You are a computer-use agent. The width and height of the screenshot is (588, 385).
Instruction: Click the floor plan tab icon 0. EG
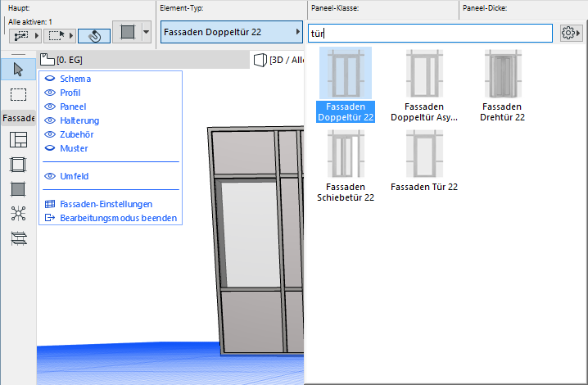pyautogui.click(x=47, y=59)
